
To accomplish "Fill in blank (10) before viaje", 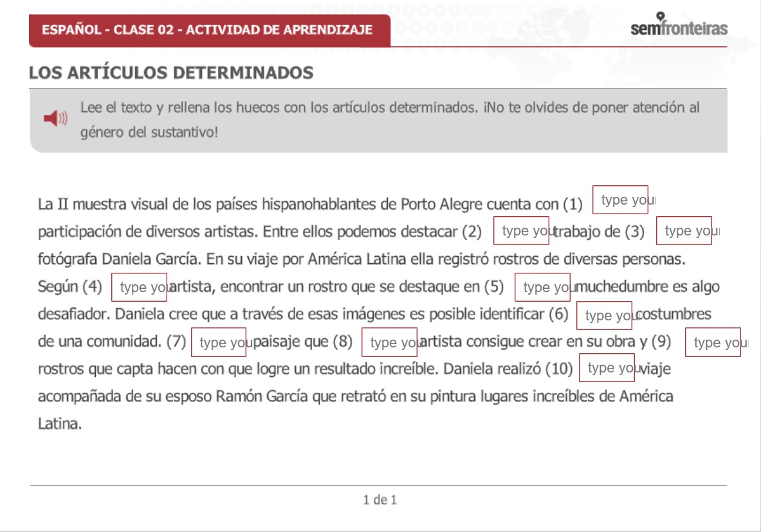I will [607, 367].
